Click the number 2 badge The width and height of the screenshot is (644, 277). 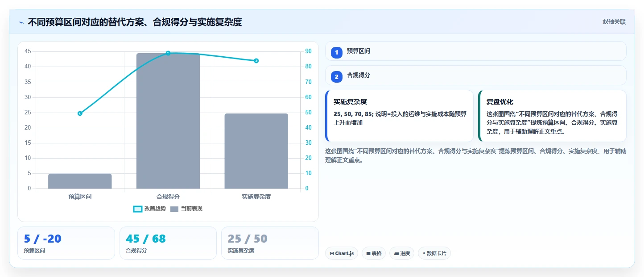click(337, 77)
